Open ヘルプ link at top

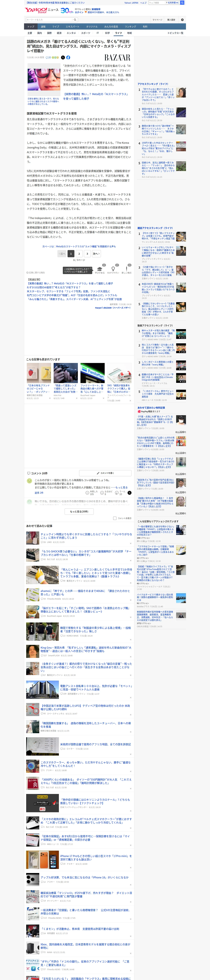point(143,3)
